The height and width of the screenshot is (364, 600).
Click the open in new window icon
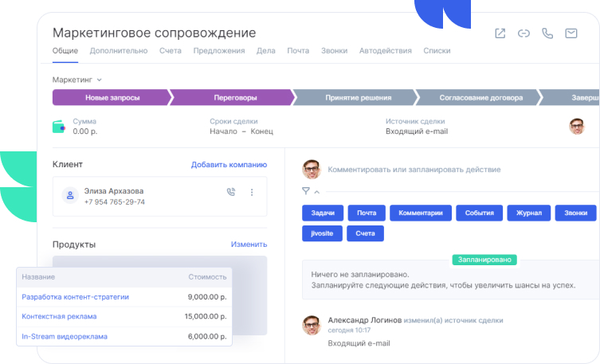(x=500, y=33)
